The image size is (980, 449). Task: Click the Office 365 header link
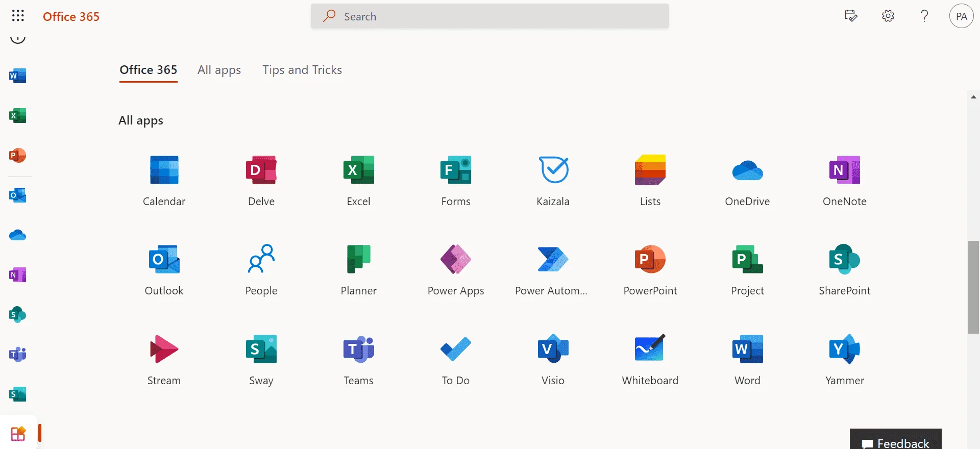click(71, 16)
